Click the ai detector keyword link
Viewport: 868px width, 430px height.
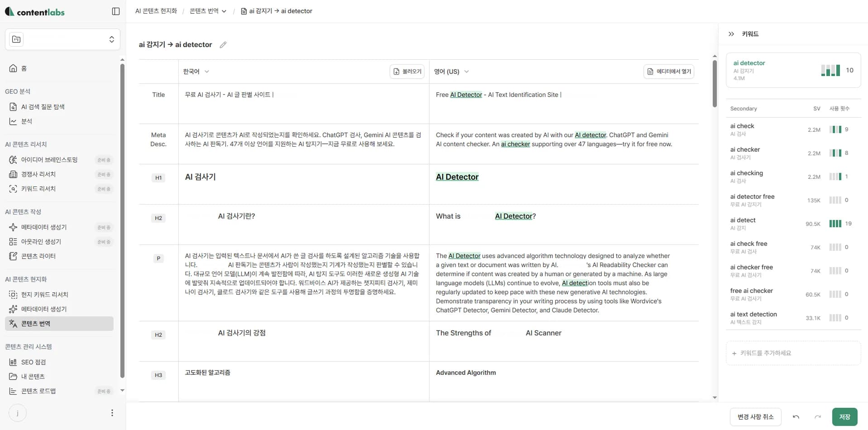749,62
